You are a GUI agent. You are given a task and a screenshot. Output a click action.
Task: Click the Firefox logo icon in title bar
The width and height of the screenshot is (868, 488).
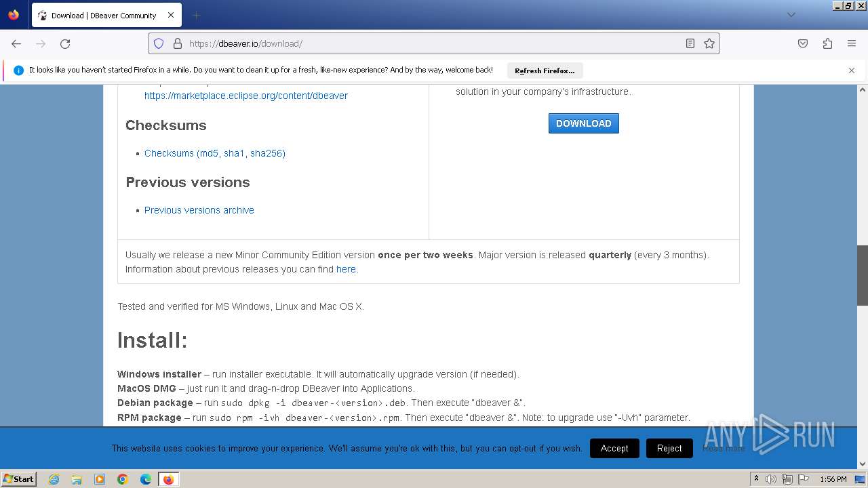14,14
